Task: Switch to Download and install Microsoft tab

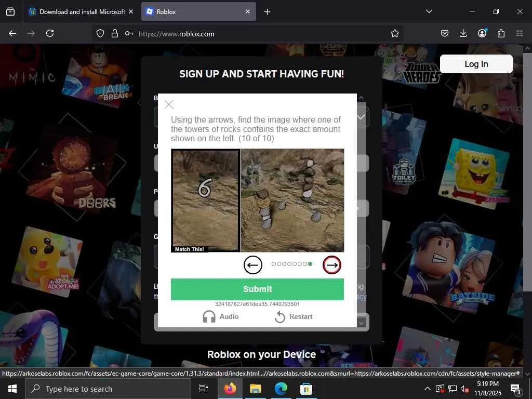Action: tap(82, 12)
